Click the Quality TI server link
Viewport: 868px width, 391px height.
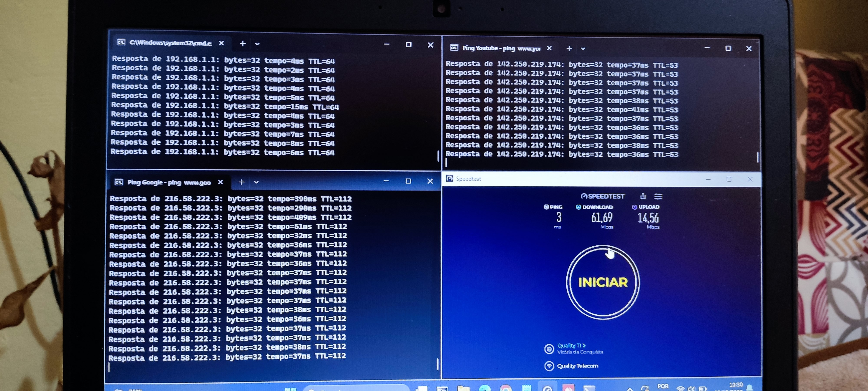coord(571,345)
